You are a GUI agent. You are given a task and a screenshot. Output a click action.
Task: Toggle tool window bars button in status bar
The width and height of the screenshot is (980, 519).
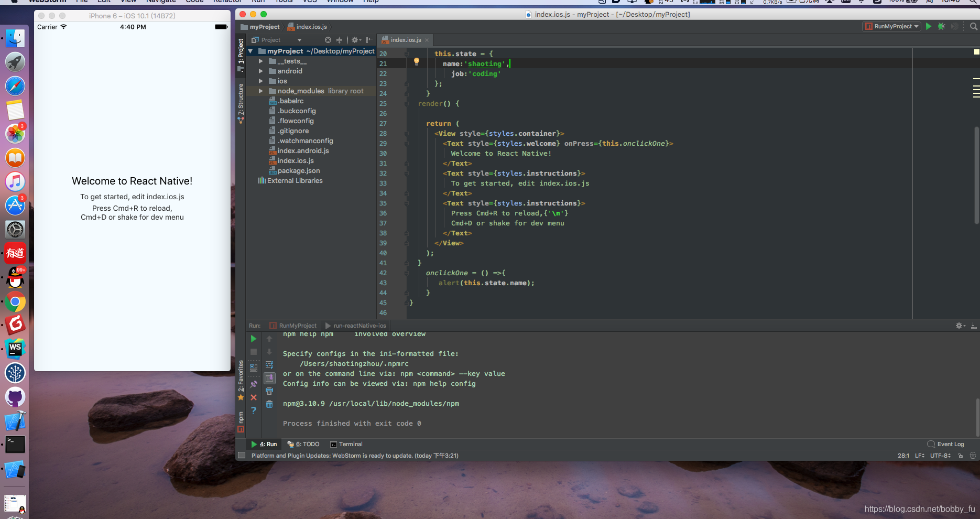click(242, 456)
